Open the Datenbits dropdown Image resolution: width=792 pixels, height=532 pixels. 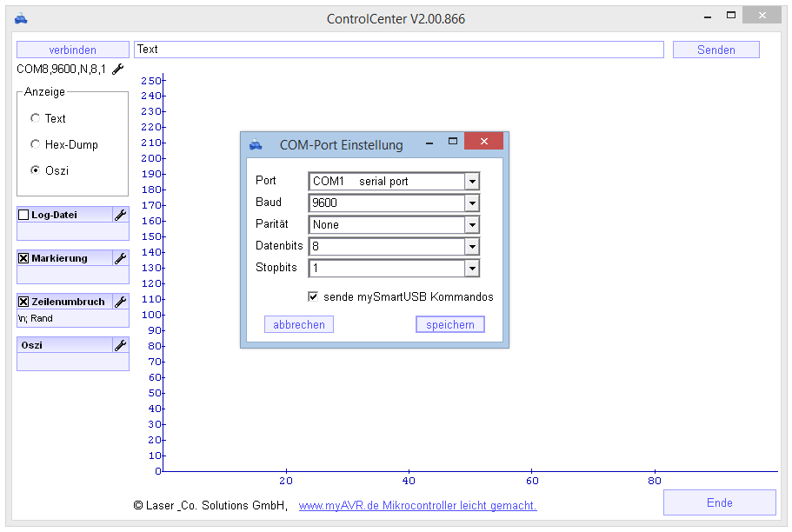pos(471,247)
